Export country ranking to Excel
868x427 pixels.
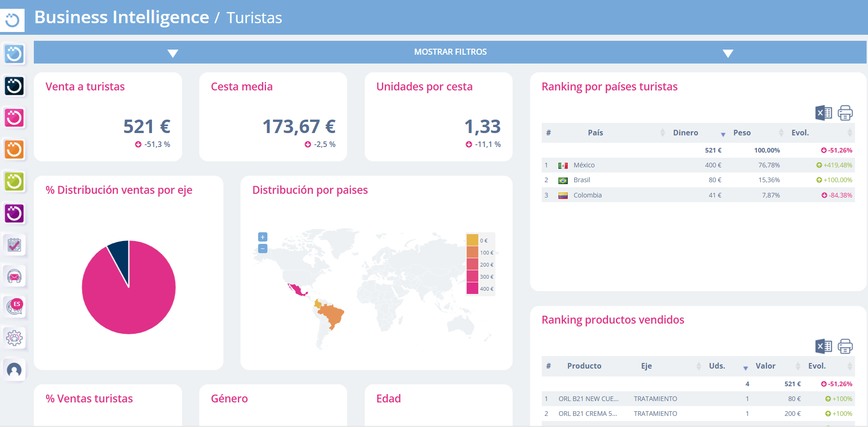(x=824, y=113)
